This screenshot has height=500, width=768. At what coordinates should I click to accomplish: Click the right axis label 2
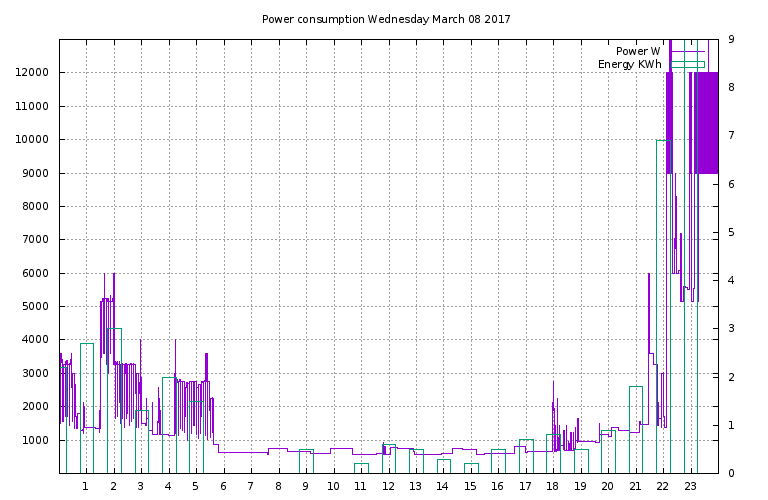pos(731,377)
